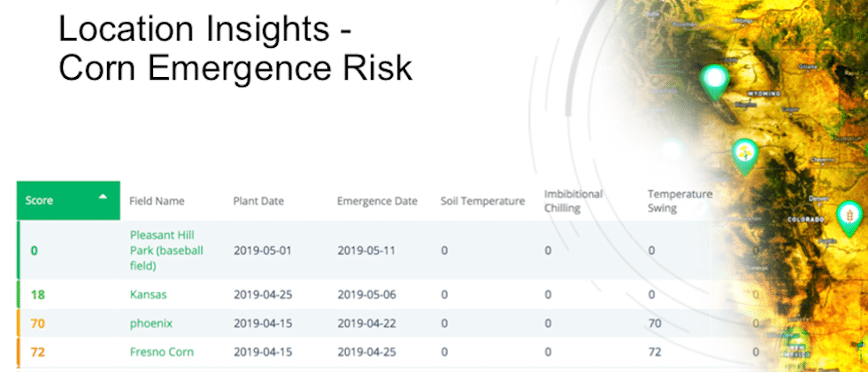Click soil temperature 0 in Fresno Corn row

pos(444,352)
